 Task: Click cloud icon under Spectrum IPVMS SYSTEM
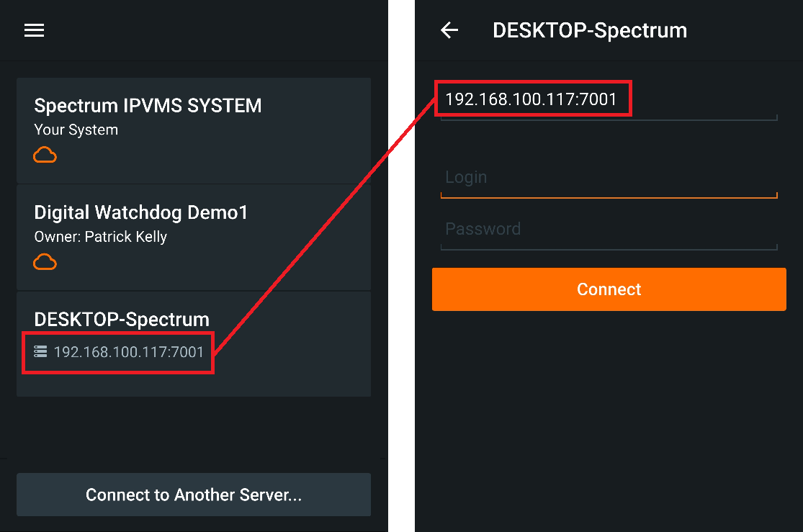[x=45, y=155]
